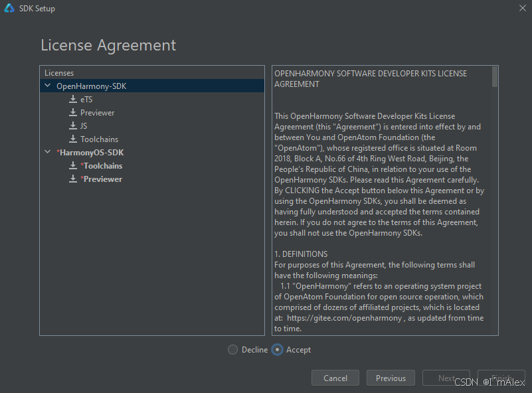Select the *HarmonyOS-SDK license entry
The width and height of the screenshot is (532, 393).
click(x=152, y=152)
